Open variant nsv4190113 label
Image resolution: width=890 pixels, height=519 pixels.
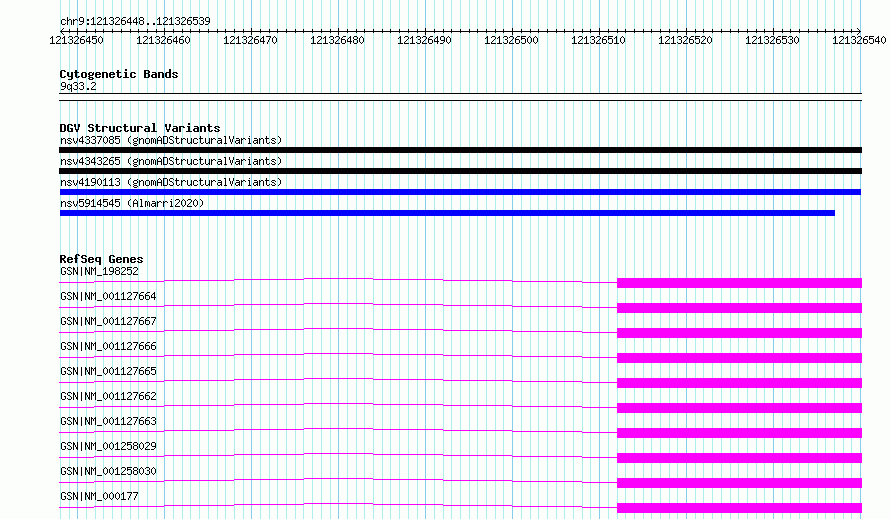point(171,182)
